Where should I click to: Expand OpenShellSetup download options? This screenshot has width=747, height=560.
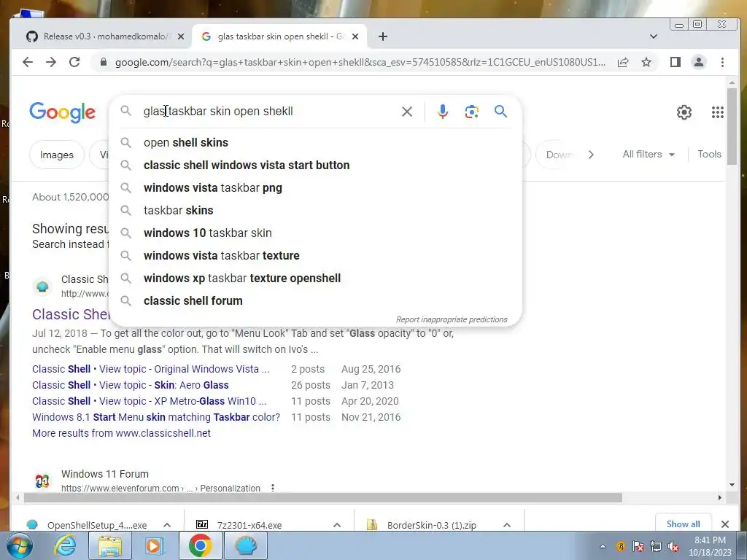[167, 525]
